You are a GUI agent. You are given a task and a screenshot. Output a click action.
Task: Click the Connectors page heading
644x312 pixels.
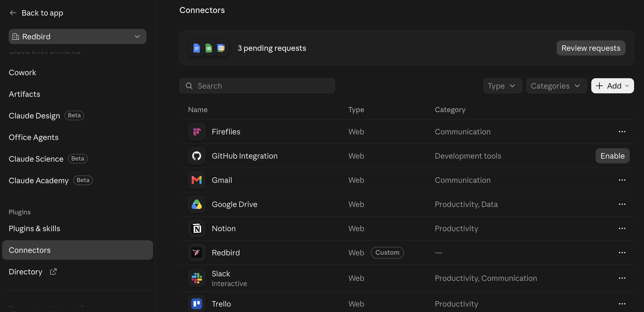(202, 10)
